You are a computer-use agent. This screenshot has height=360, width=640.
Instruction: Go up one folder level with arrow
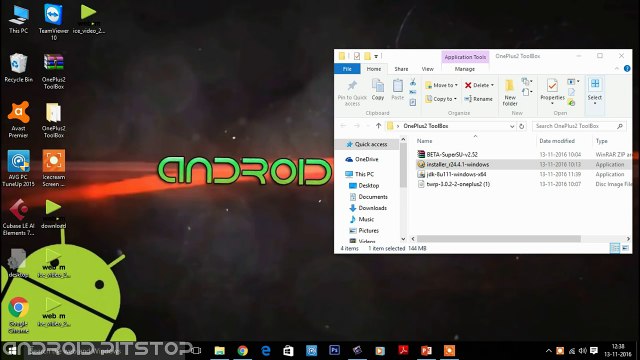tap(378, 126)
